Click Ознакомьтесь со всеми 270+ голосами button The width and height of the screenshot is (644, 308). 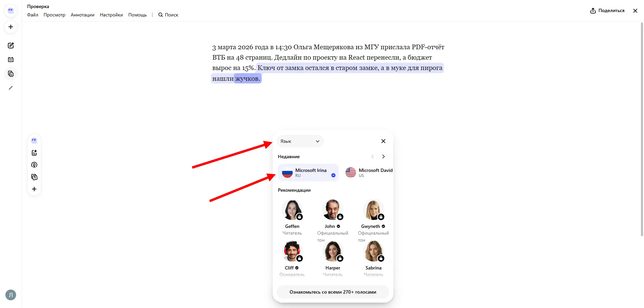point(333,292)
